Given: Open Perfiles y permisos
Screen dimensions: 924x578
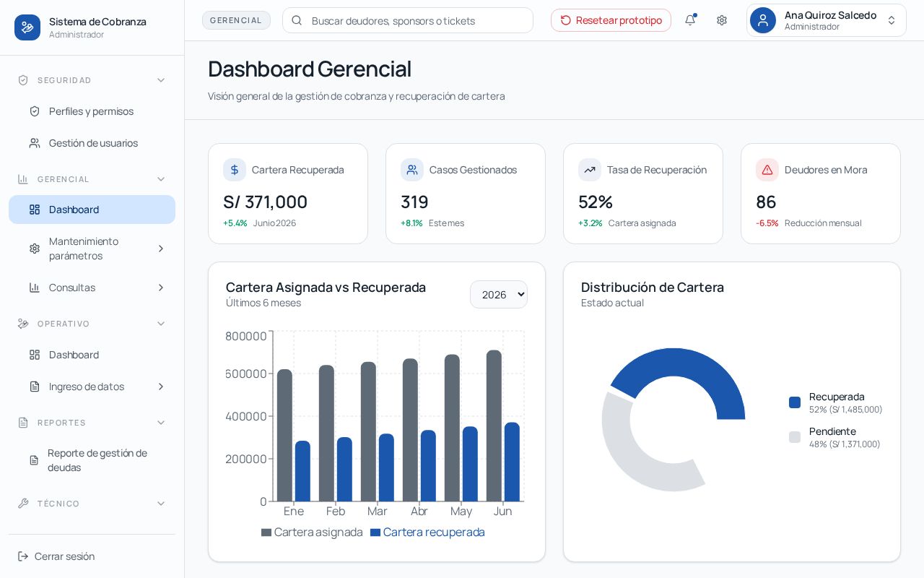Looking at the screenshot, I should coord(92,111).
